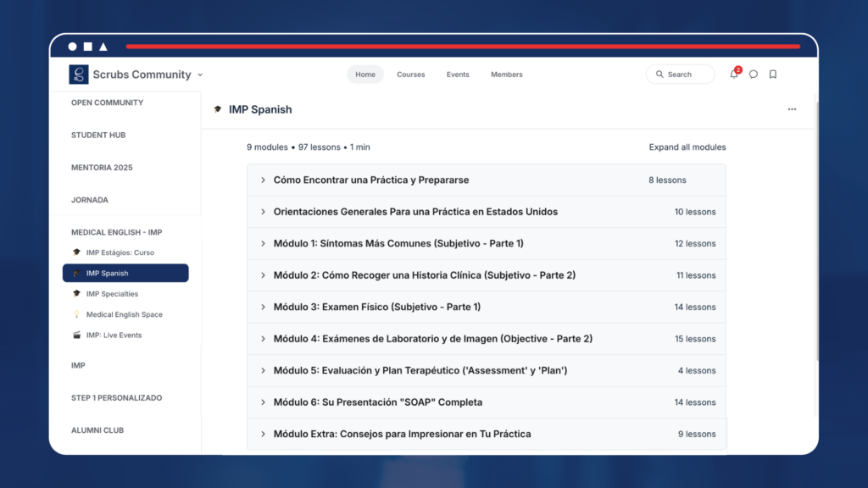Click the graduation cap beside IMP Spanish title
Viewport: 868px width, 488px height.
point(218,109)
